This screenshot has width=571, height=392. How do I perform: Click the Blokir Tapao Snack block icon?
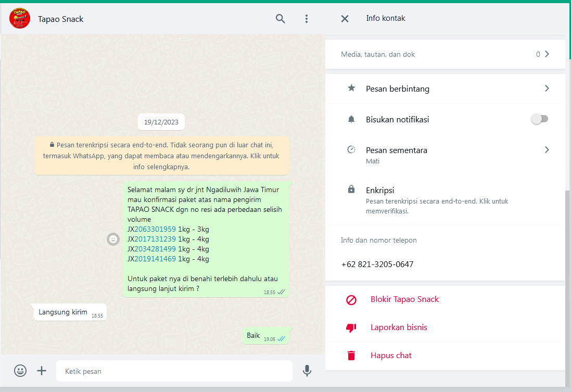[x=351, y=300]
